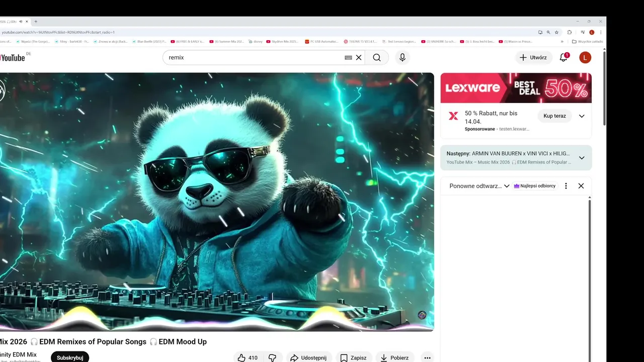
Task: Open the Filmy - bartek58 bookmark
Action: coord(72,41)
